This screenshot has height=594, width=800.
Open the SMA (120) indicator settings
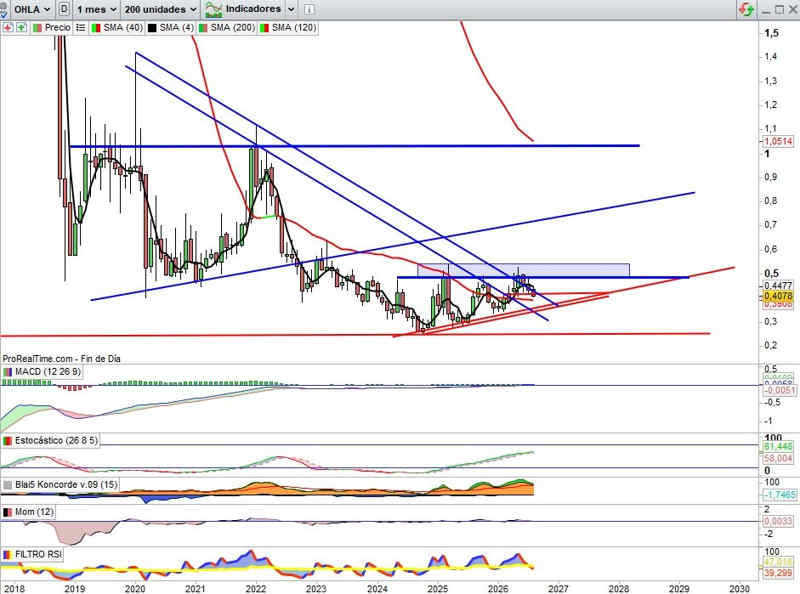click(x=294, y=28)
